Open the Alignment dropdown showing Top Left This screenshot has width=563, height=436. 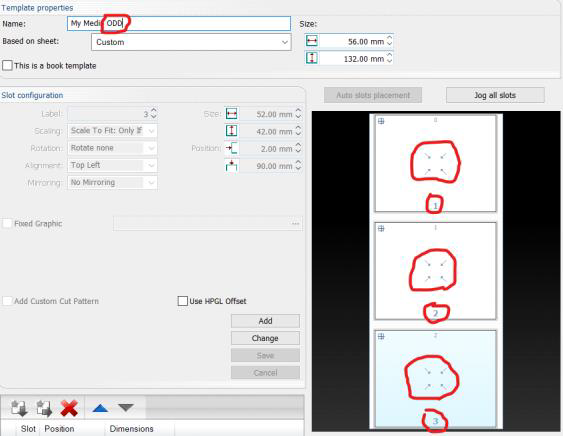112,165
